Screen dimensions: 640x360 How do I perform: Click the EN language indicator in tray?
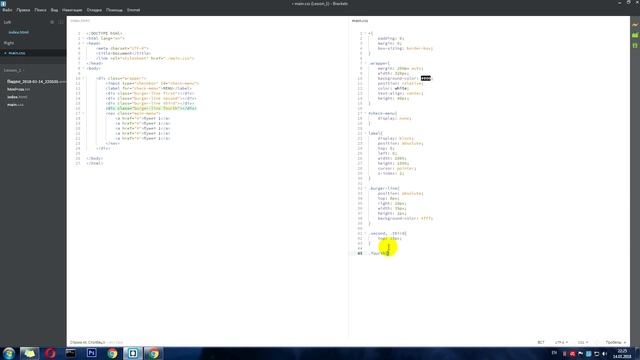coord(554,353)
